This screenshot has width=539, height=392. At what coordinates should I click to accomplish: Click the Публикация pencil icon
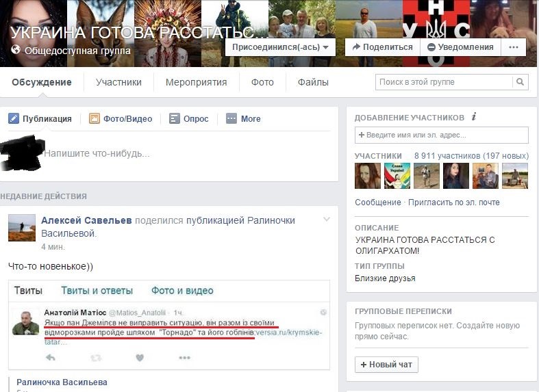pyautogui.click(x=14, y=119)
